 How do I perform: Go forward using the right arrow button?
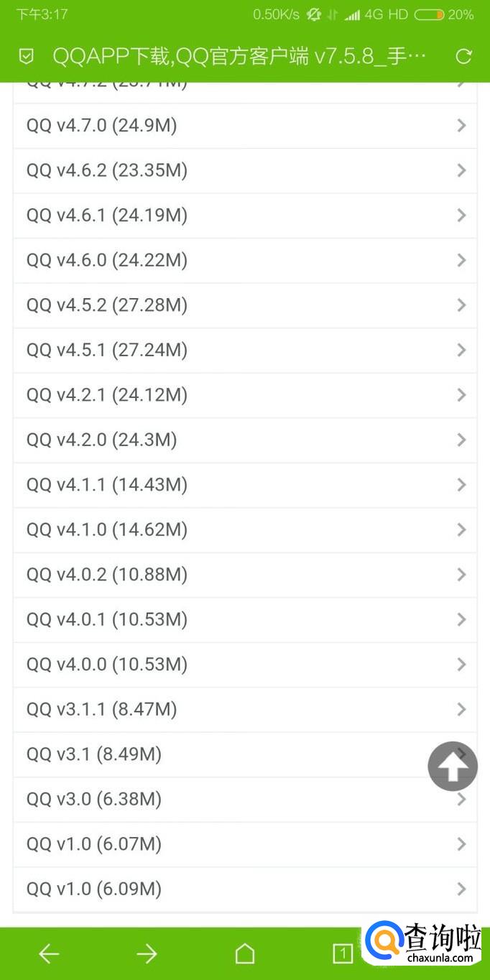click(147, 953)
